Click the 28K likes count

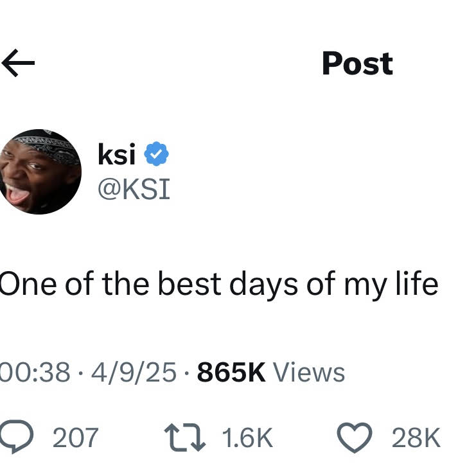(x=416, y=438)
